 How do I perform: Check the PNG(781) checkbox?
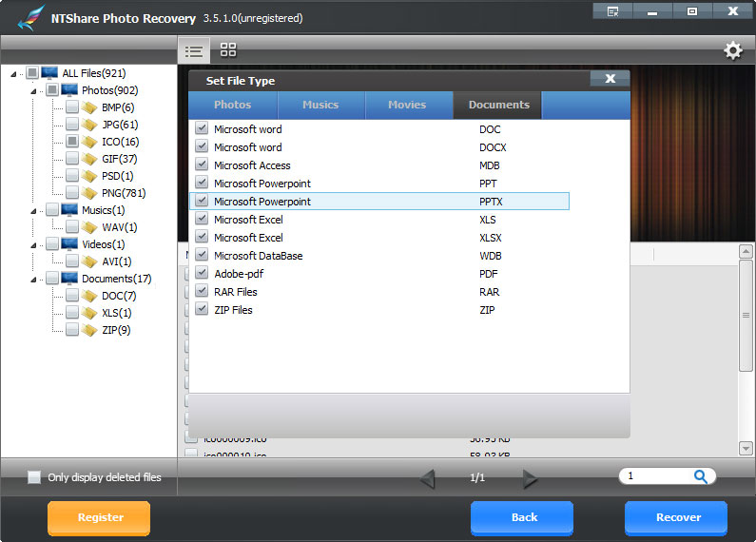point(72,192)
